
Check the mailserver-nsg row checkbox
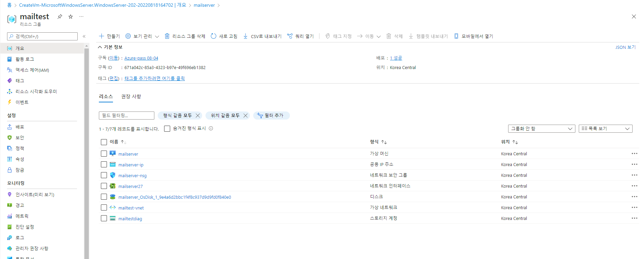[x=104, y=175]
